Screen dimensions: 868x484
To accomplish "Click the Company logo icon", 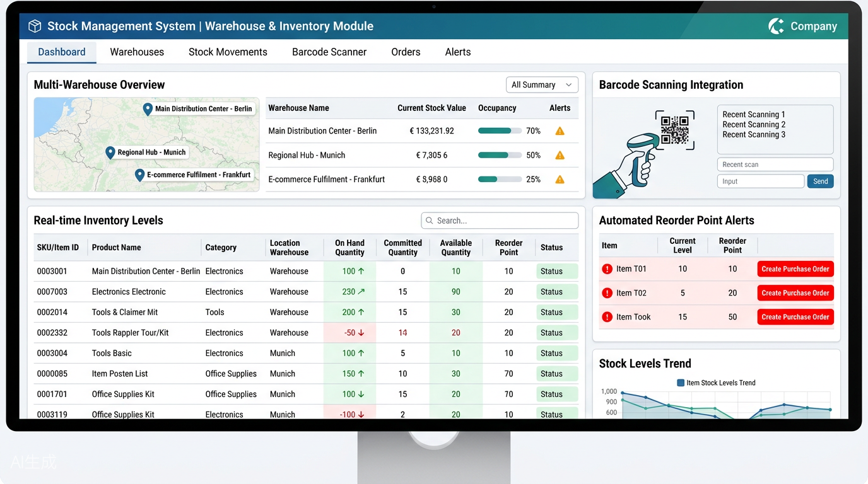I will (776, 26).
